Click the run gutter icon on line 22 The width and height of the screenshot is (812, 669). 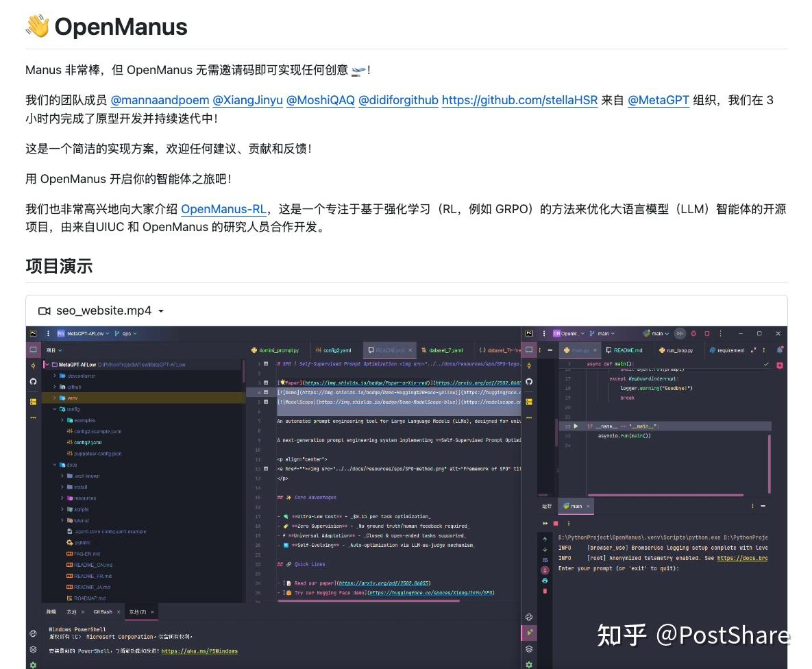tap(576, 426)
